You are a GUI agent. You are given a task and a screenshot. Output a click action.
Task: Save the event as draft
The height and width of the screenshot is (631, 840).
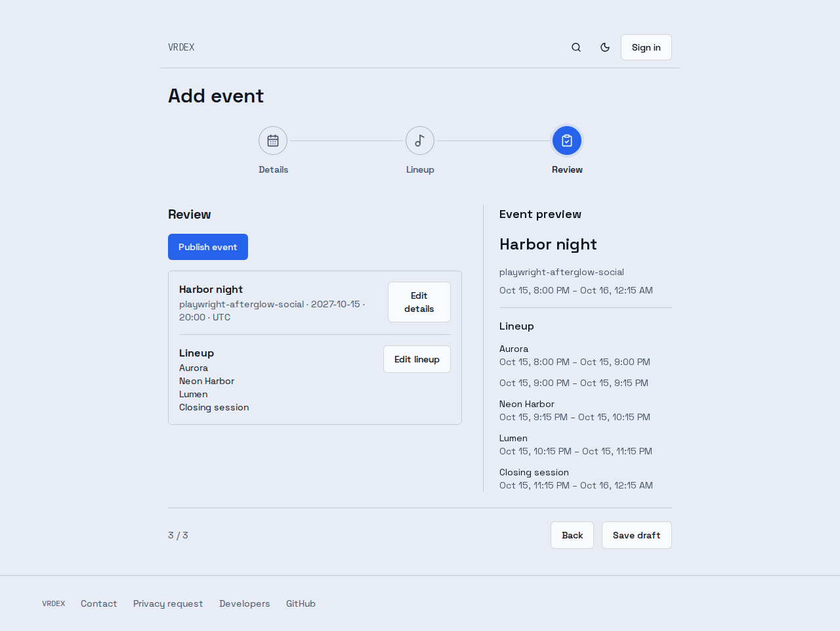[x=637, y=535]
